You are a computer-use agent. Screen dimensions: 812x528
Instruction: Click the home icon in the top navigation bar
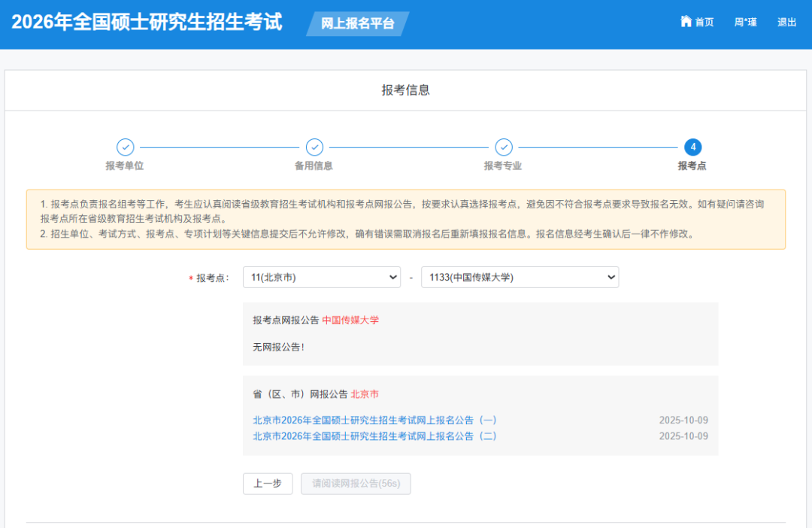pyautogui.click(x=685, y=22)
